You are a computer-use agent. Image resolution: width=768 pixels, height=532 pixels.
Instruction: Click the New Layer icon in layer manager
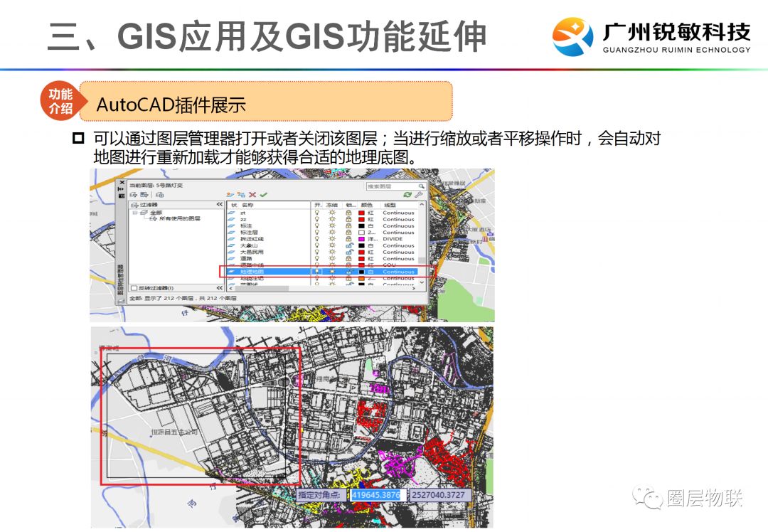[x=230, y=194]
